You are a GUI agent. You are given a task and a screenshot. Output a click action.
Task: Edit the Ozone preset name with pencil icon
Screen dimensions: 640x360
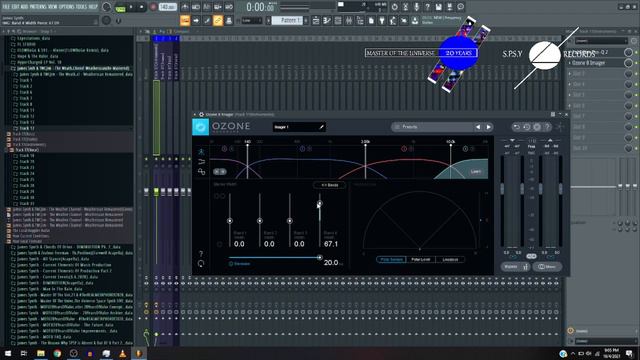click(x=321, y=127)
